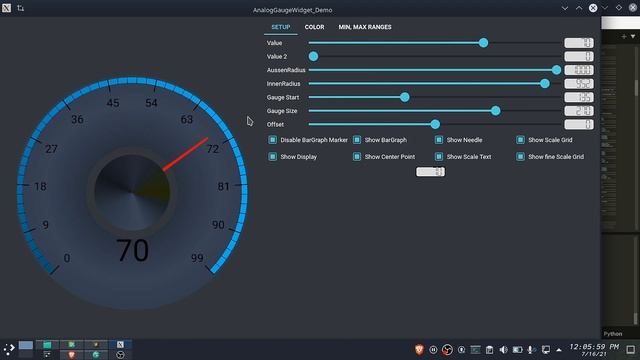Open the green file manager taskbar entry
Screen dimensions: 640x360
coord(47,345)
